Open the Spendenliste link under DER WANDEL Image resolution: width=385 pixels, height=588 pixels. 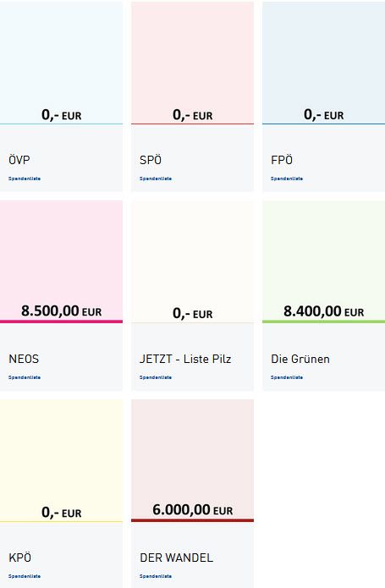click(156, 576)
